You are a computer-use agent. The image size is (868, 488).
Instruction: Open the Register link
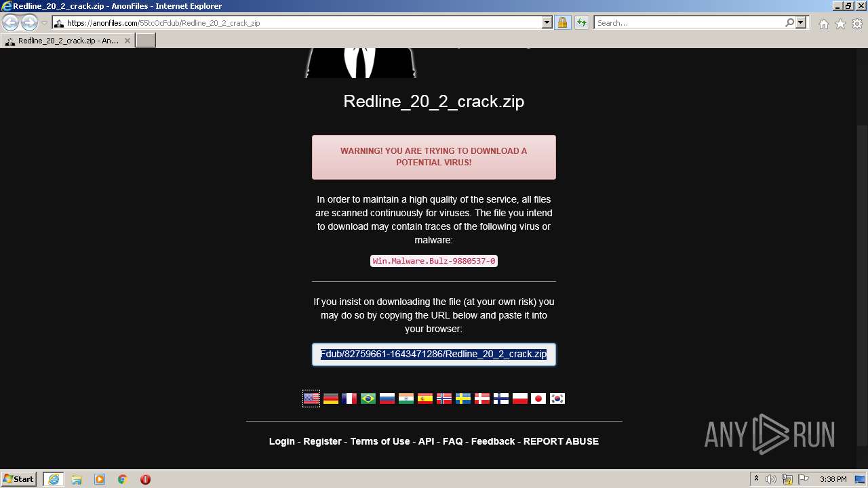click(322, 441)
